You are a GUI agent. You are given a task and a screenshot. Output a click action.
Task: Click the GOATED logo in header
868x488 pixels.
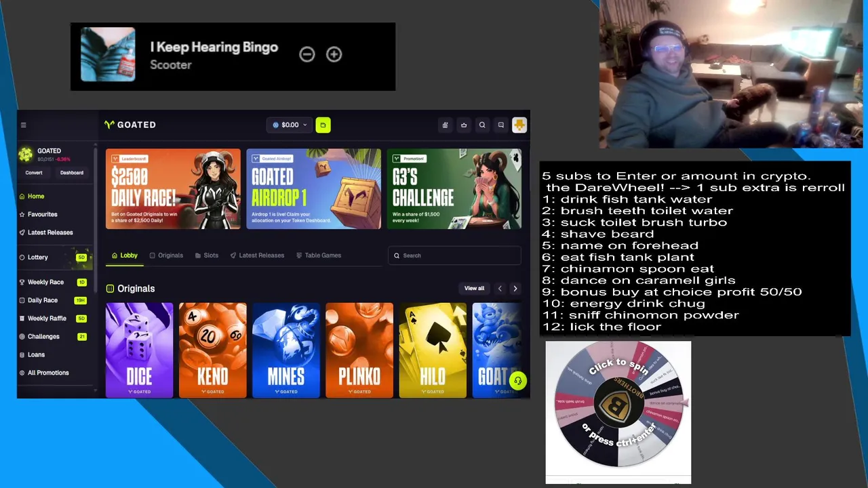pos(130,125)
